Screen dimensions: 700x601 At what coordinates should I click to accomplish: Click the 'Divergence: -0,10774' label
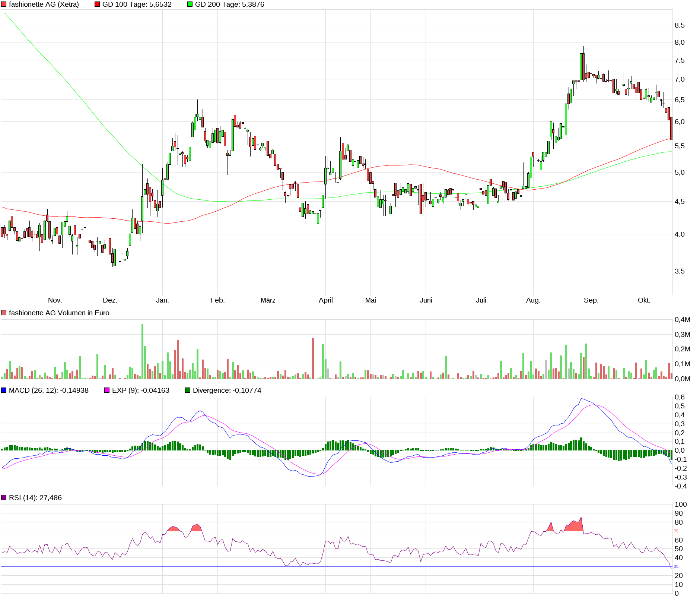[227, 390]
